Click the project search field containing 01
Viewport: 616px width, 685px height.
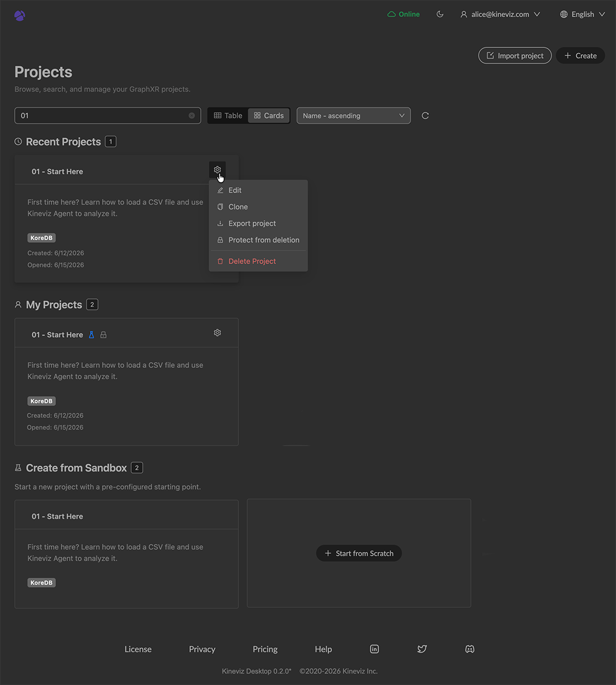(108, 115)
